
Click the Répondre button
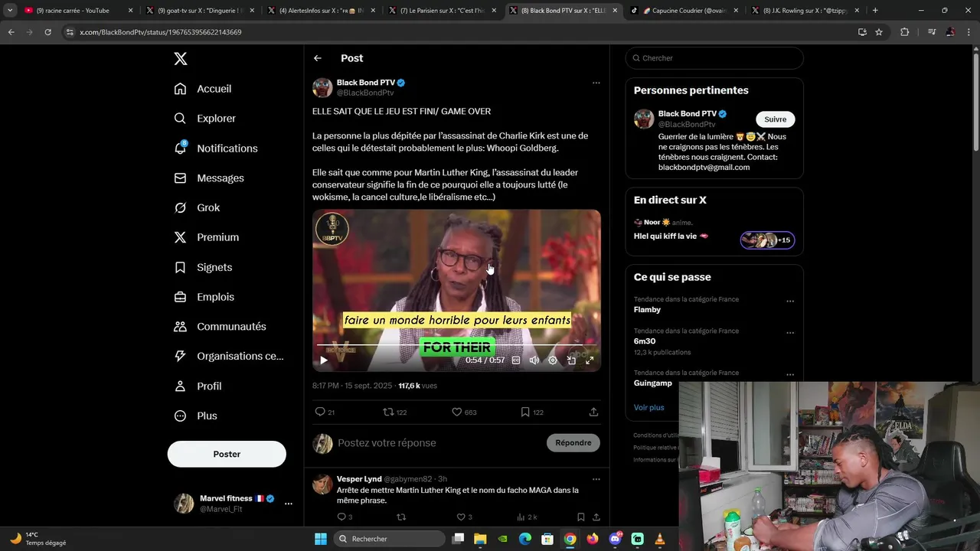coord(573,442)
